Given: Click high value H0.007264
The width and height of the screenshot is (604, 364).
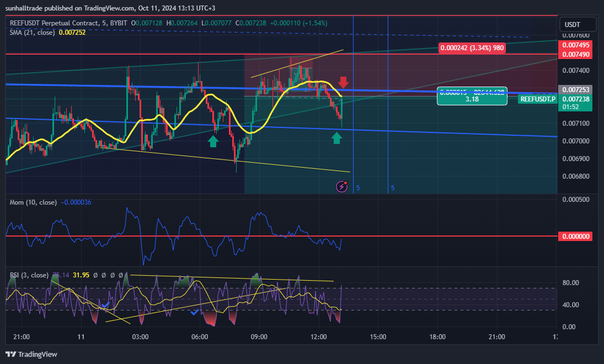Looking at the screenshot, I should click(182, 23).
